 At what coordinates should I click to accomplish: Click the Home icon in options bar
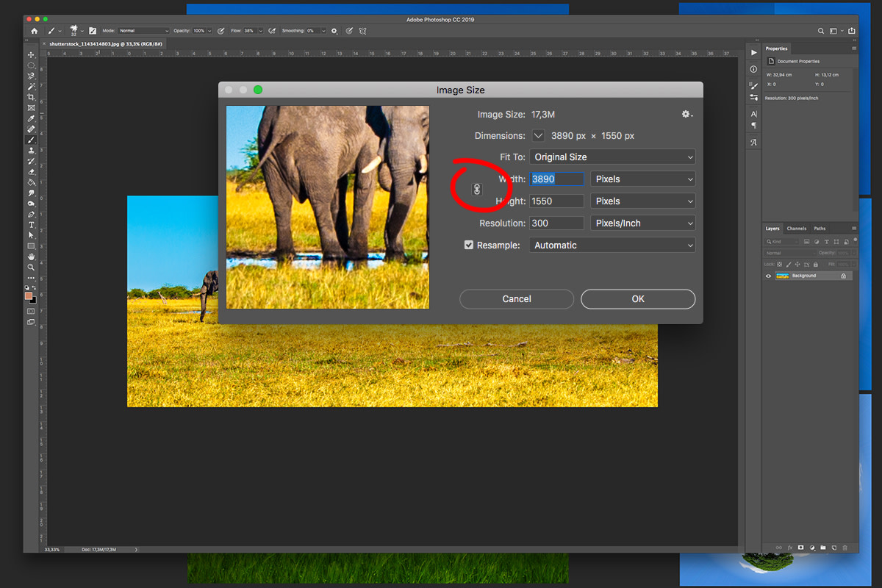click(x=35, y=31)
